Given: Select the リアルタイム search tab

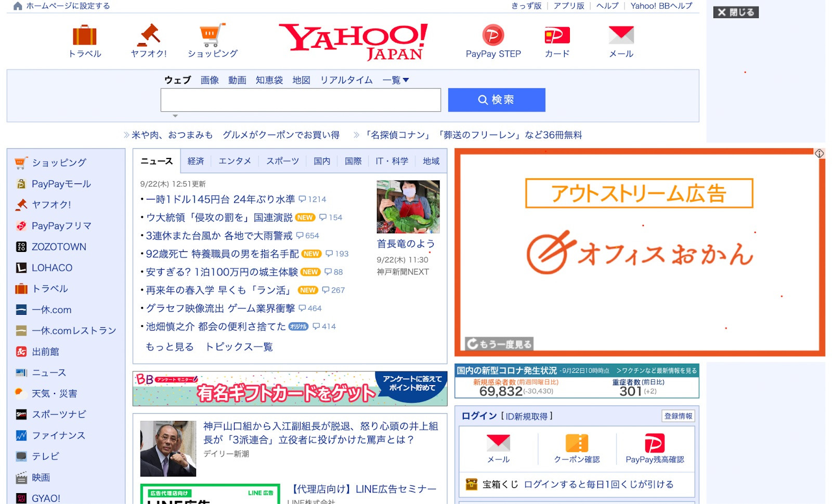Looking at the screenshot, I should (x=346, y=80).
